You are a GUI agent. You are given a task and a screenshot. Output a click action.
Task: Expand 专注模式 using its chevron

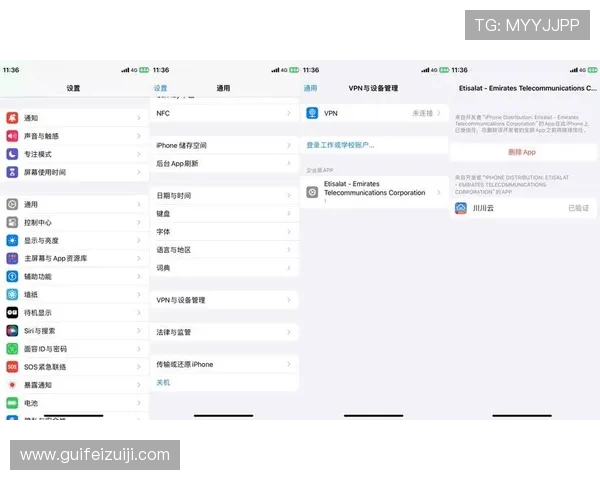click(x=139, y=154)
